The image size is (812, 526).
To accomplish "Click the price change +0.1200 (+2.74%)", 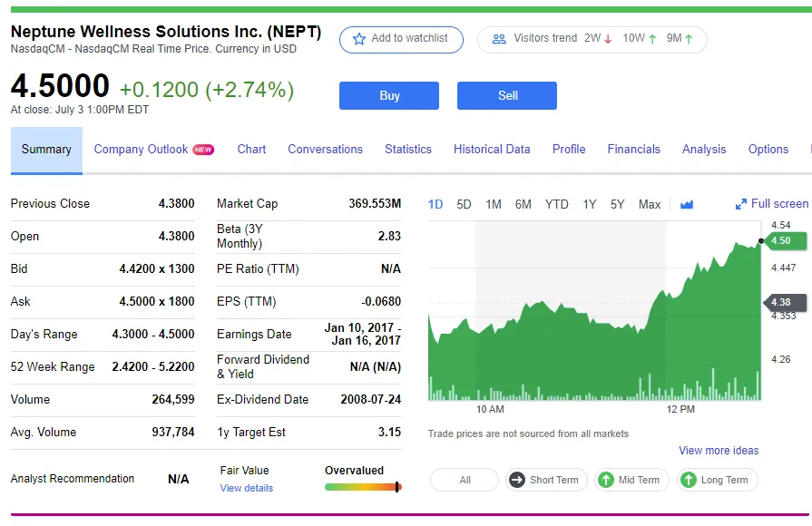I will point(207,90).
